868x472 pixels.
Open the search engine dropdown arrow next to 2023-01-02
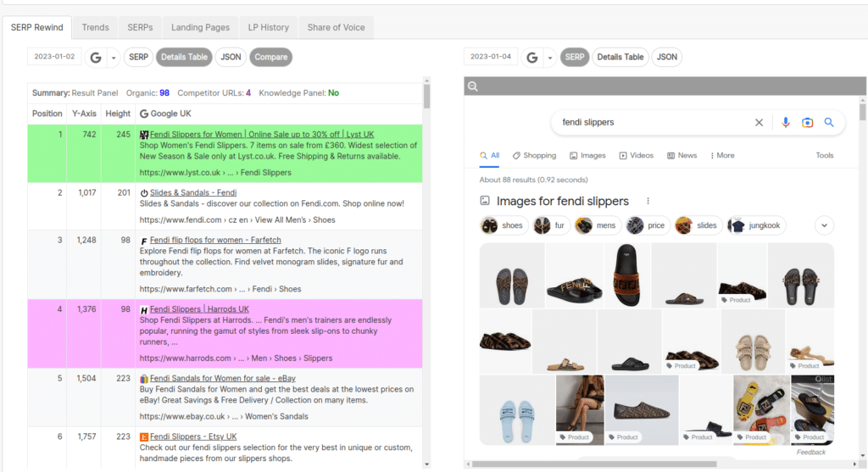click(x=114, y=58)
